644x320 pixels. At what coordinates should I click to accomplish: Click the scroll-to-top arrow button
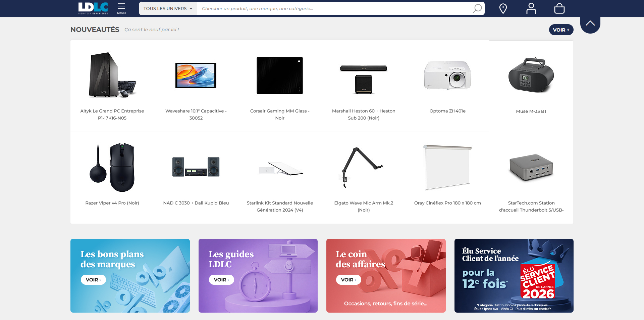[590, 24]
